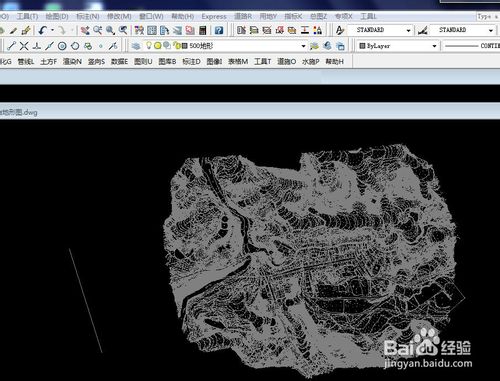This screenshot has height=381, width=500.
Task: Choose the Center object snap icon
Action: pyautogui.click(x=62, y=46)
